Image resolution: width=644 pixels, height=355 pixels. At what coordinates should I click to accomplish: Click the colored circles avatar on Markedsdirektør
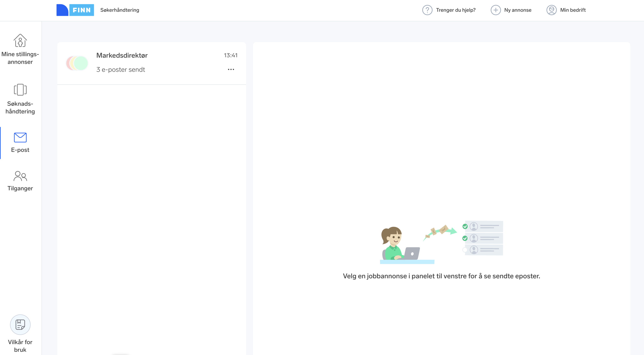coord(77,63)
